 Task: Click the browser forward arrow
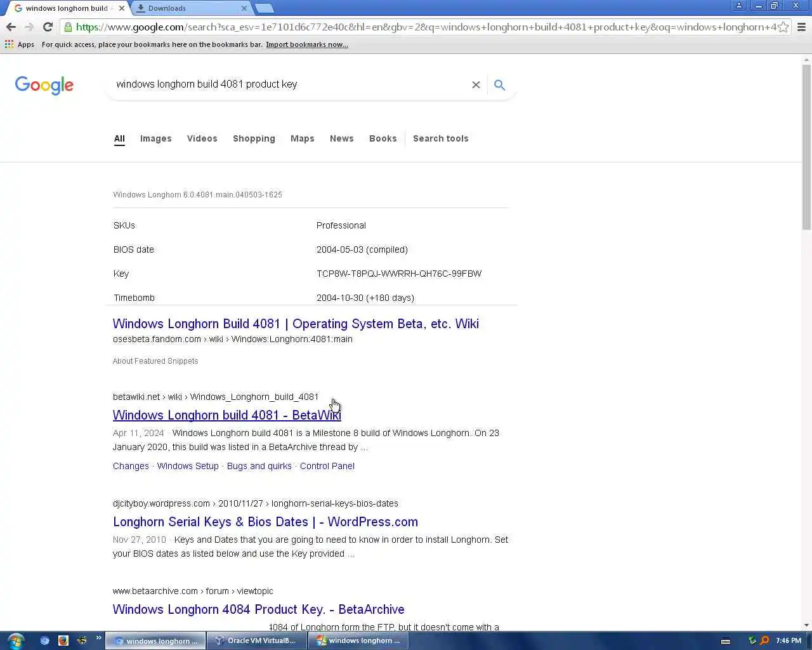click(x=29, y=27)
